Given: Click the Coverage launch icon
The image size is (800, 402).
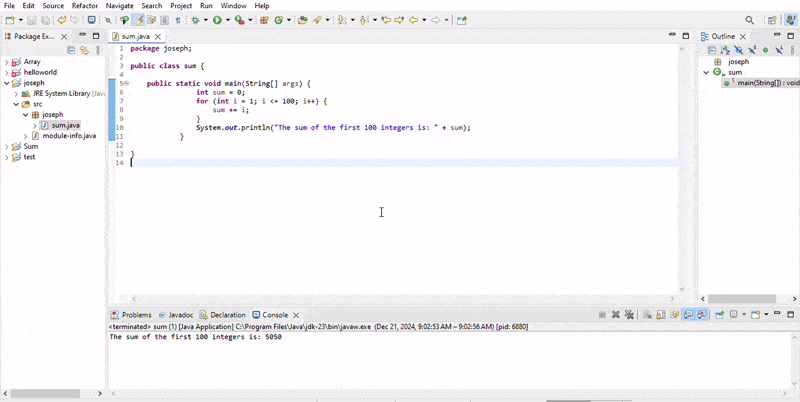Looking at the screenshot, I should [240, 20].
